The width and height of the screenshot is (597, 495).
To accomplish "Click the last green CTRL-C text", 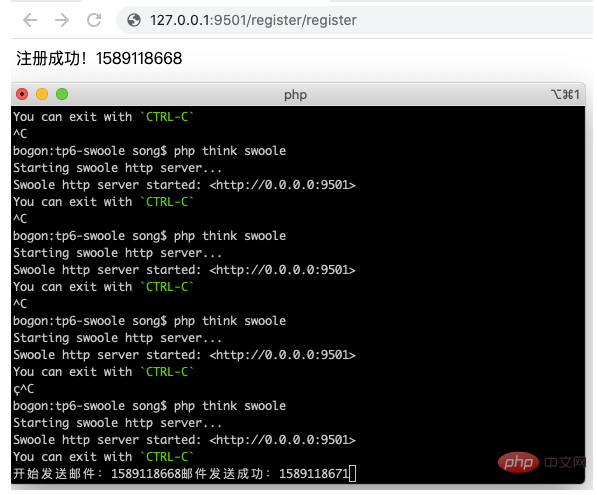I will pyautogui.click(x=167, y=456).
